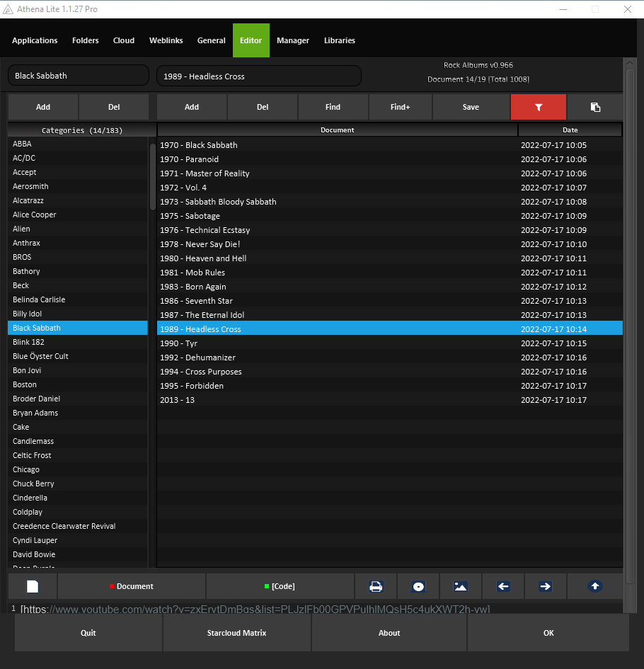644x669 pixels.
Task: Select document 1992 - Dehumanizer
Action: pos(390,358)
